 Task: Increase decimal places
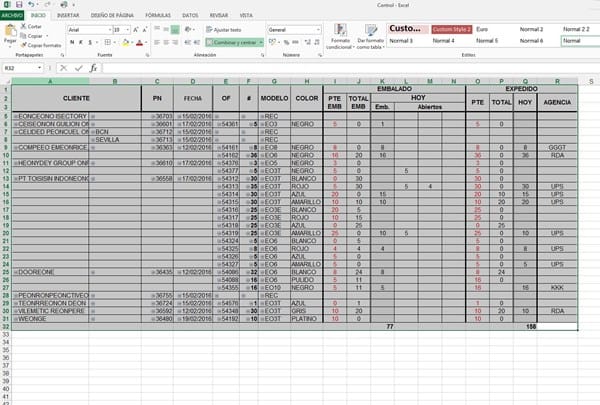308,42
